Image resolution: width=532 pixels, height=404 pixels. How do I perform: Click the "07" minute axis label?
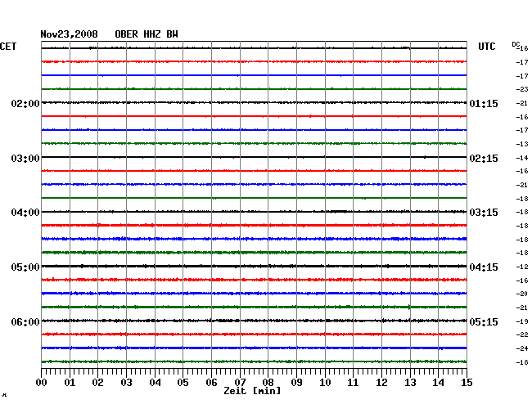tap(240, 383)
